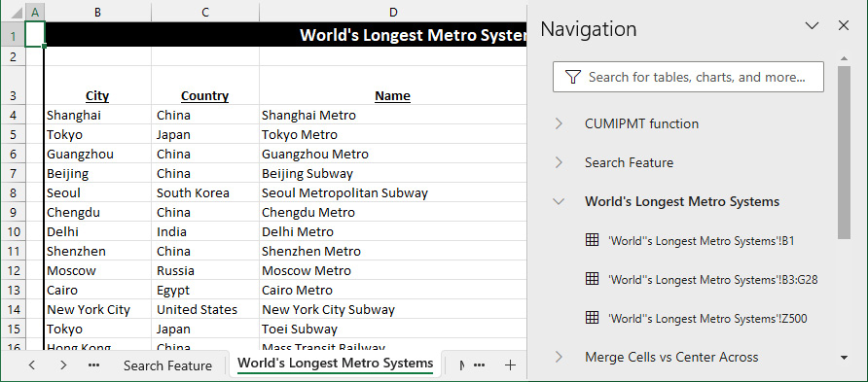Screen dimensions: 868x382
Task: Navigation pane scrollbar down arrow
Action: (844, 357)
